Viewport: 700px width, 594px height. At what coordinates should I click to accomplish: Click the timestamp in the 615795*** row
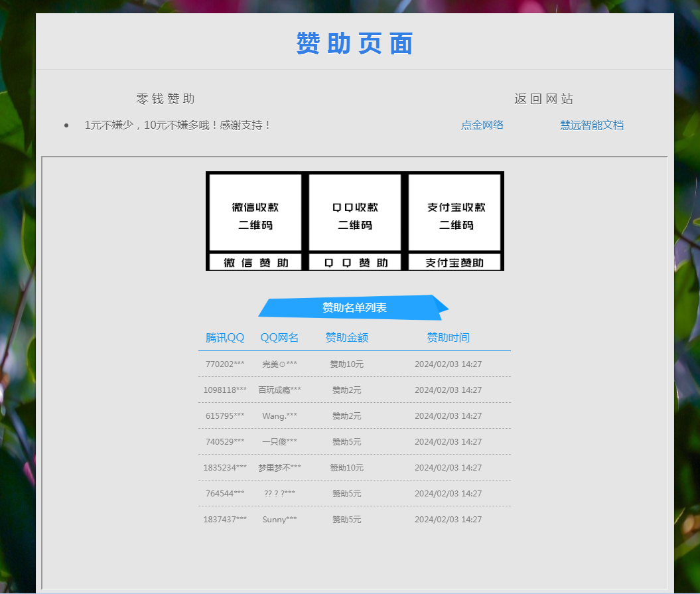[x=449, y=415]
